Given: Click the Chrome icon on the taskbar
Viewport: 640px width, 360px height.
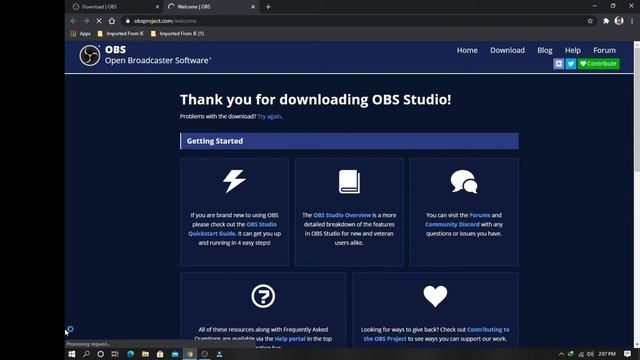Looking at the screenshot, I should pyautogui.click(x=190, y=354).
